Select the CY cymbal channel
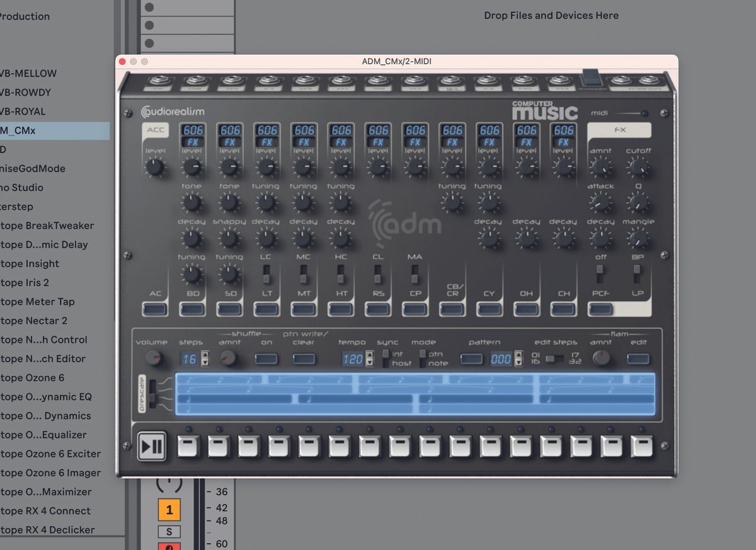 click(x=490, y=309)
